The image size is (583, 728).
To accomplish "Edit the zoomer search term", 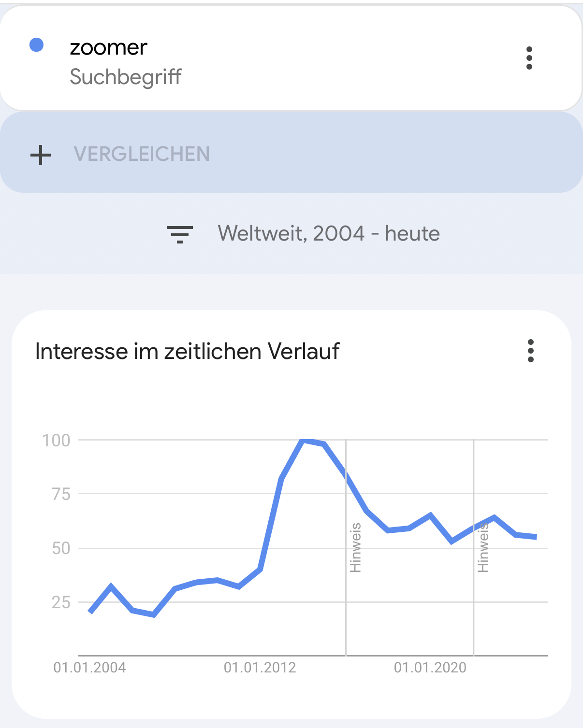I will 108,47.
